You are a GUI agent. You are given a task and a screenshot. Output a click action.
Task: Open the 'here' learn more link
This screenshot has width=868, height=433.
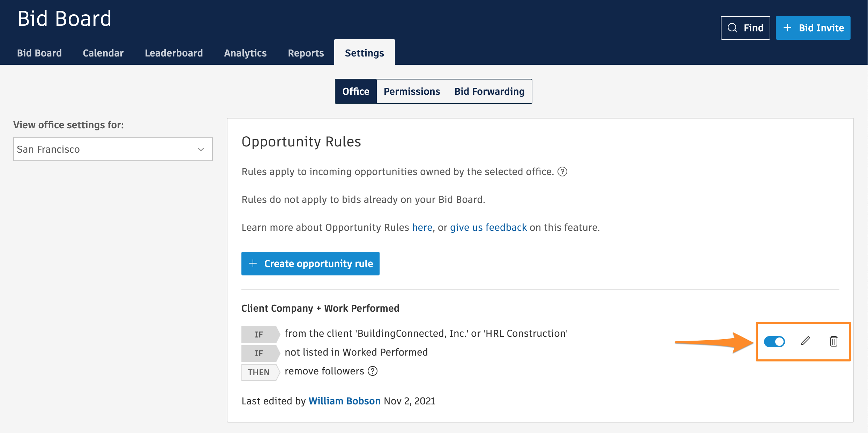pyautogui.click(x=422, y=227)
